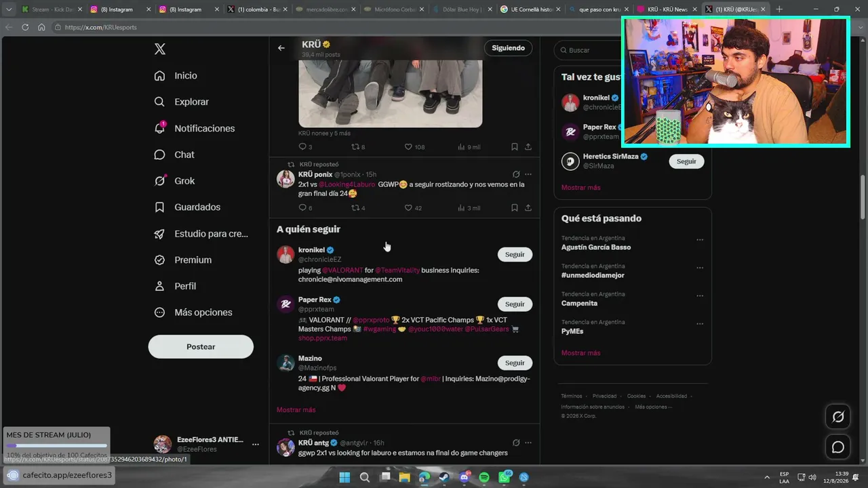Open the shop.pprx.team link
The image size is (868, 488).
point(323,338)
